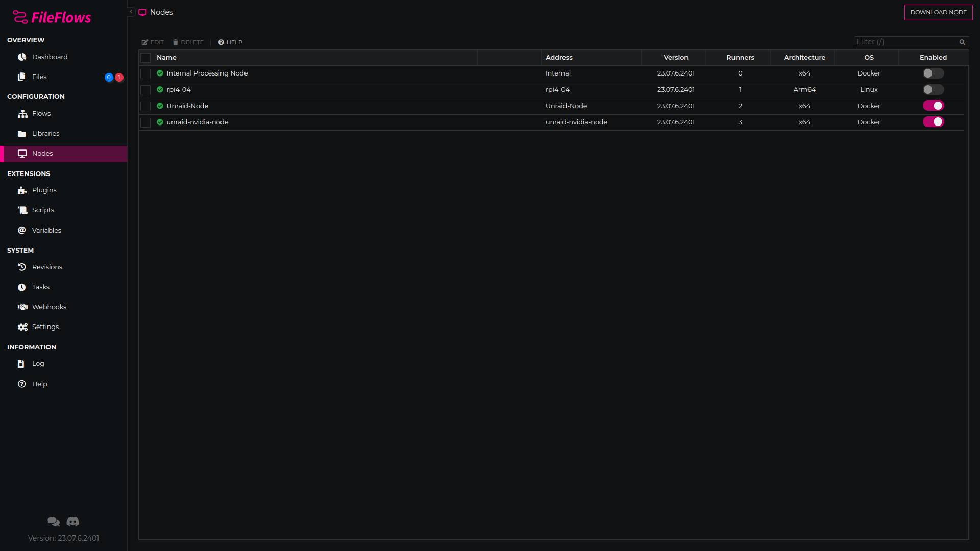Screen dimensions: 980x551
Task: Click the Variables at-sign icon
Action: point(22,231)
